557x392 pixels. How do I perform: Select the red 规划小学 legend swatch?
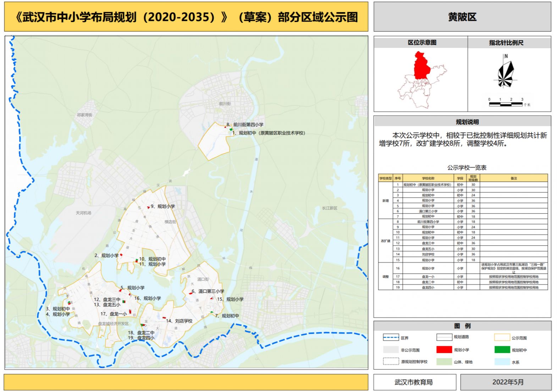point(444,349)
